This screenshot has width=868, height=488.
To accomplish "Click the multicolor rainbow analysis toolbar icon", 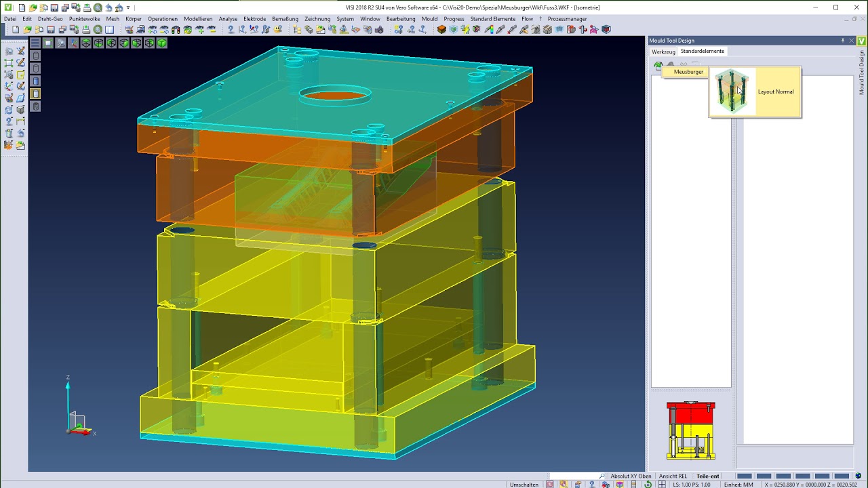I will 489,30.
